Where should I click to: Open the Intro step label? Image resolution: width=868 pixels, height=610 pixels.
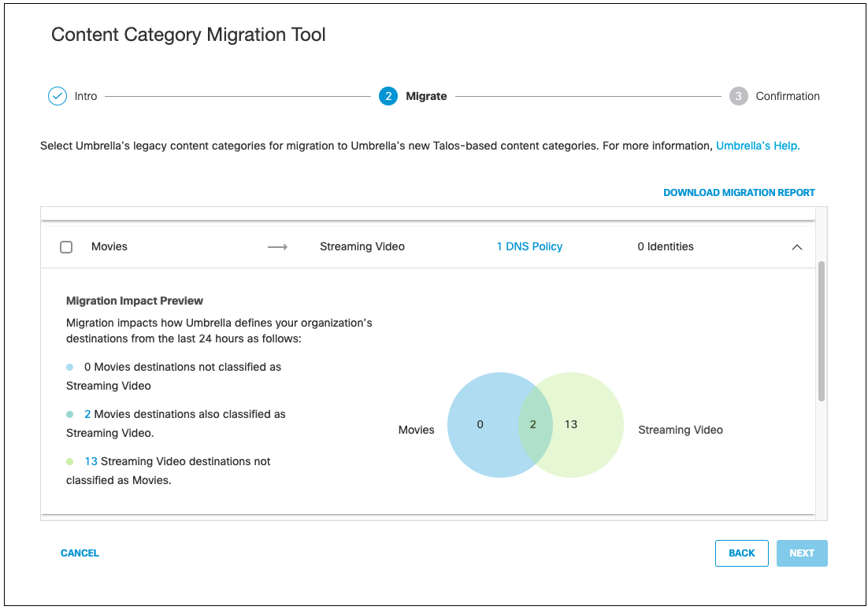click(86, 96)
